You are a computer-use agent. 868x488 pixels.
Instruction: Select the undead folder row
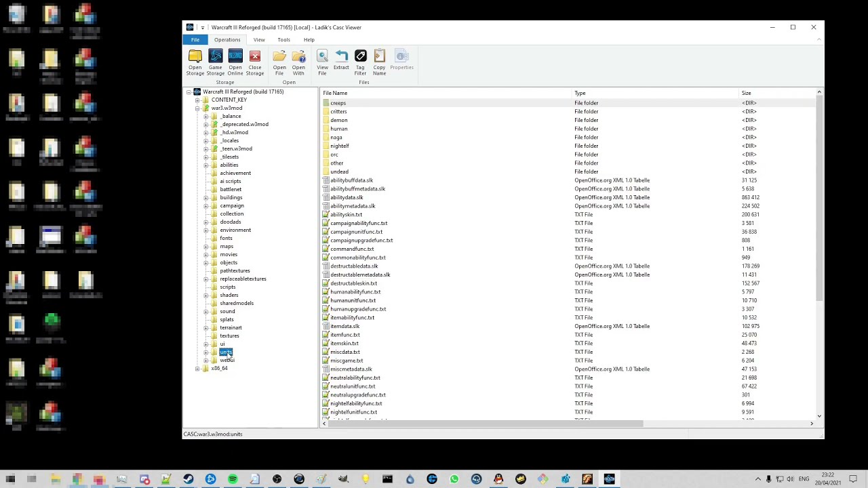568,171
